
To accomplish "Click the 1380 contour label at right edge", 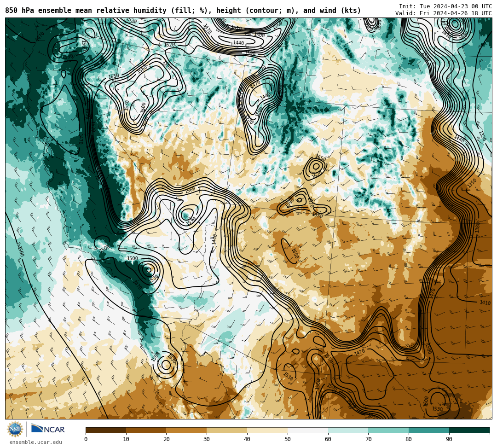I will (x=477, y=227).
